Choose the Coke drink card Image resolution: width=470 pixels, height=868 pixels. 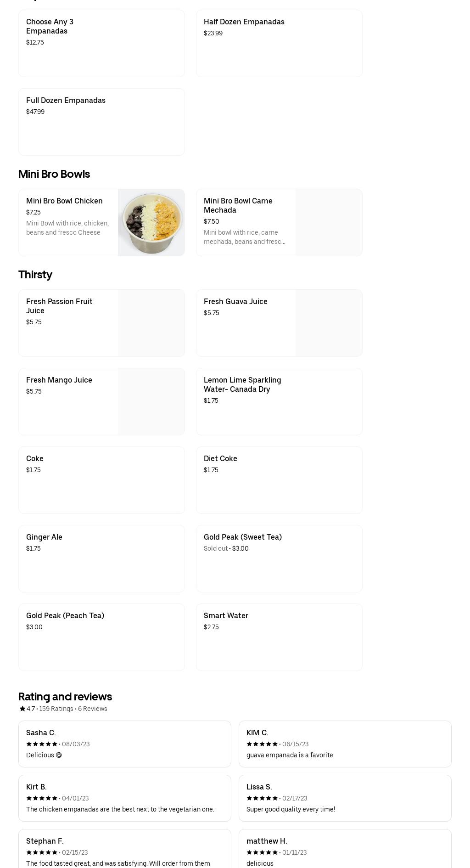[x=101, y=480]
